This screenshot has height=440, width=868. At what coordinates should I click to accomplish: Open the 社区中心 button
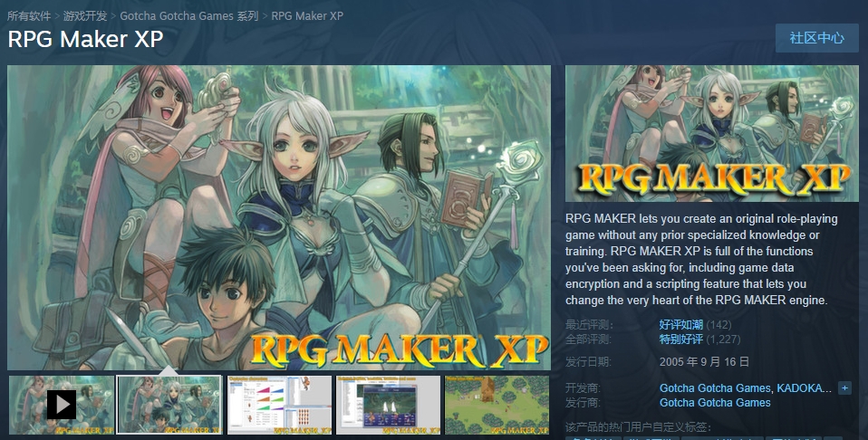point(816,38)
